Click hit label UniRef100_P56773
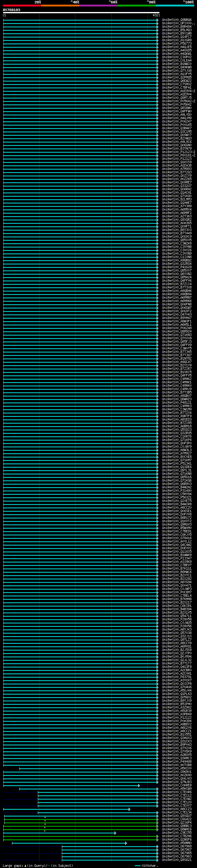 tap(177, 43)
